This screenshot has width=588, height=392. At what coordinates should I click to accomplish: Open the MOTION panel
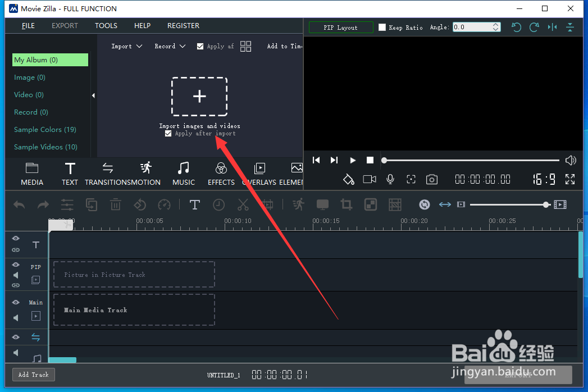click(146, 174)
